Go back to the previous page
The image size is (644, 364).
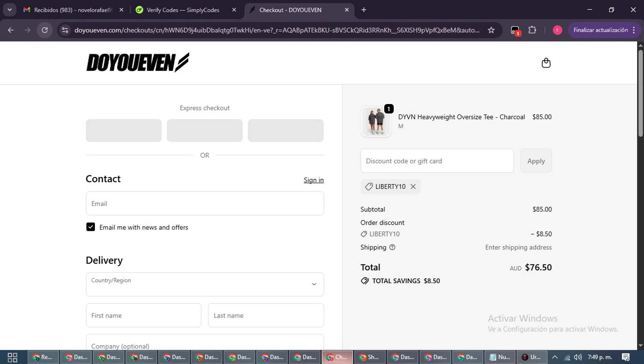point(11,30)
